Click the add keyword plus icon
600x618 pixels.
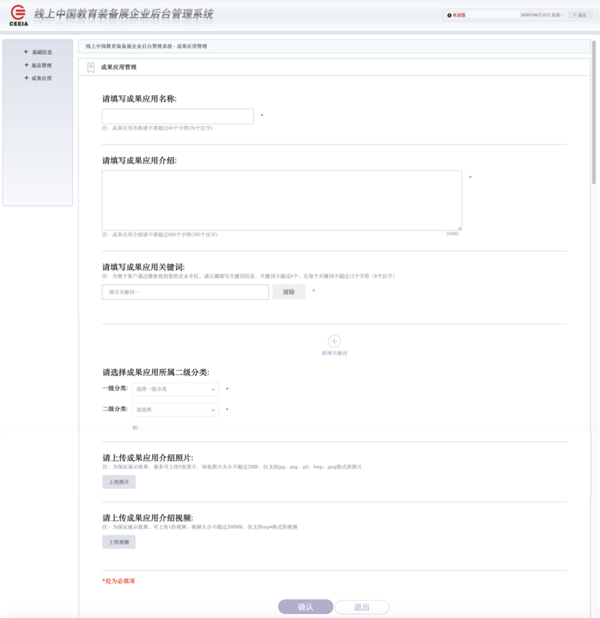(334, 342)
